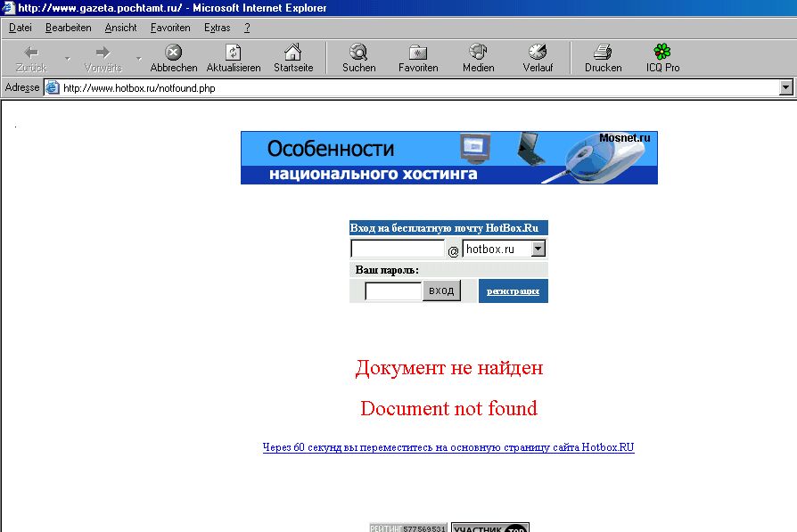This screenshot has height=532, width=797.
Task: Click the 'Документ не найден' heading
Action: 448,367
